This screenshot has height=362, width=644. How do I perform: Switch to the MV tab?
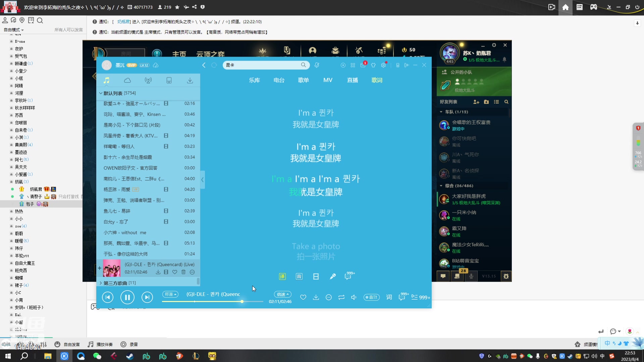[x=328, y=80]
